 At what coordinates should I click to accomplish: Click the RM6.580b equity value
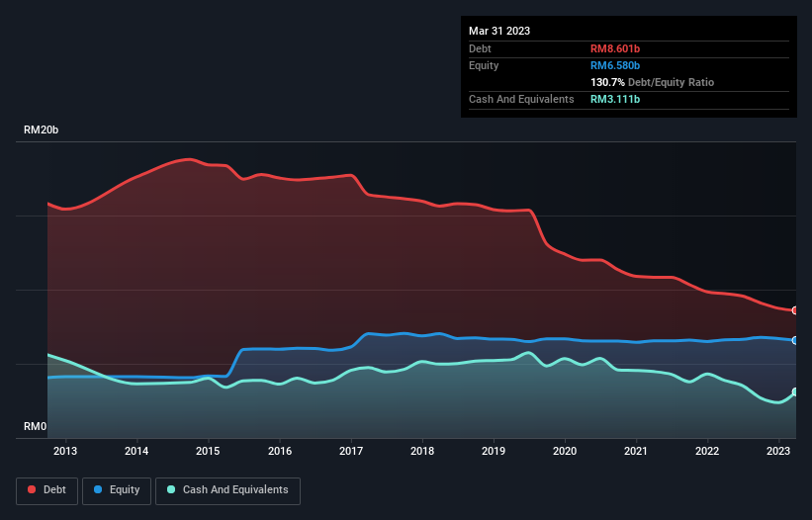click(x=615, y=65)
